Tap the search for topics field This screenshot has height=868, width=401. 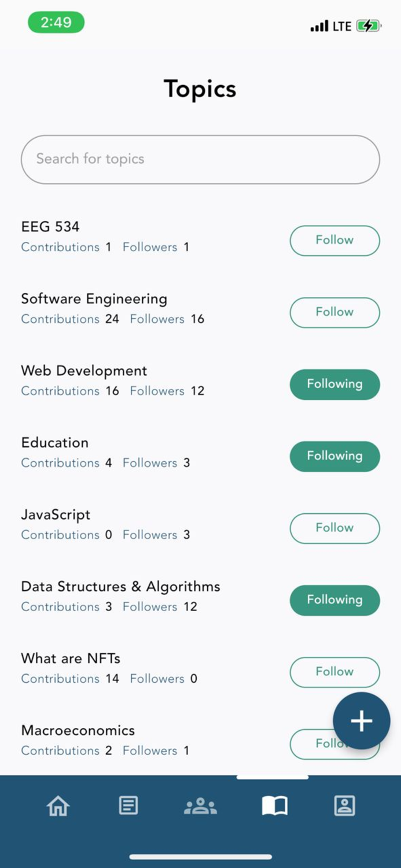point(200,159)
